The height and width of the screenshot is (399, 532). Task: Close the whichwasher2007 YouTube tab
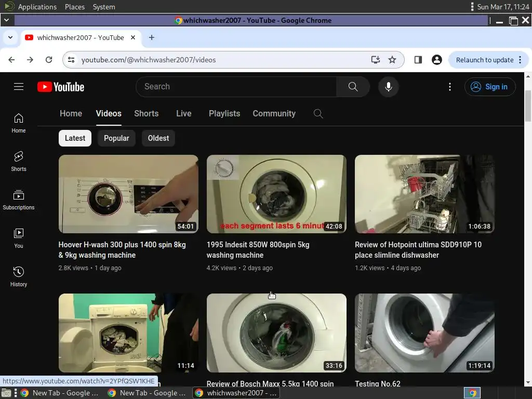tap(133, 37)
